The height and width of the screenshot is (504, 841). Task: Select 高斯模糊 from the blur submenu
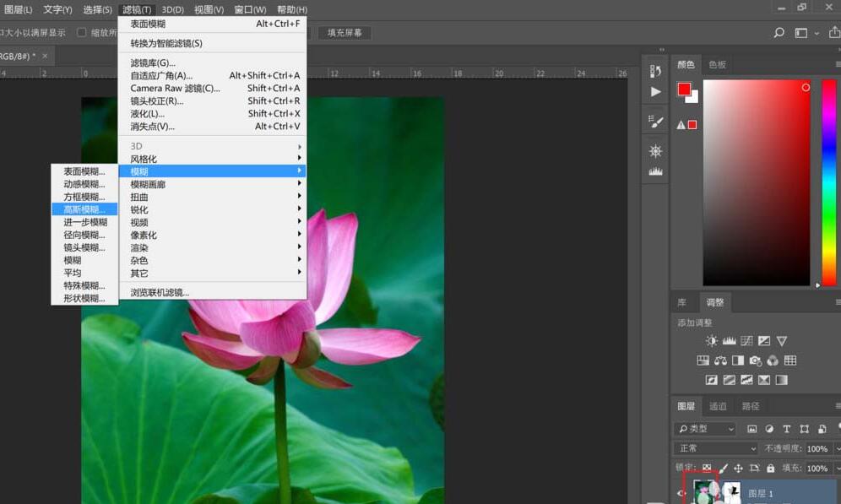[84, 209]
